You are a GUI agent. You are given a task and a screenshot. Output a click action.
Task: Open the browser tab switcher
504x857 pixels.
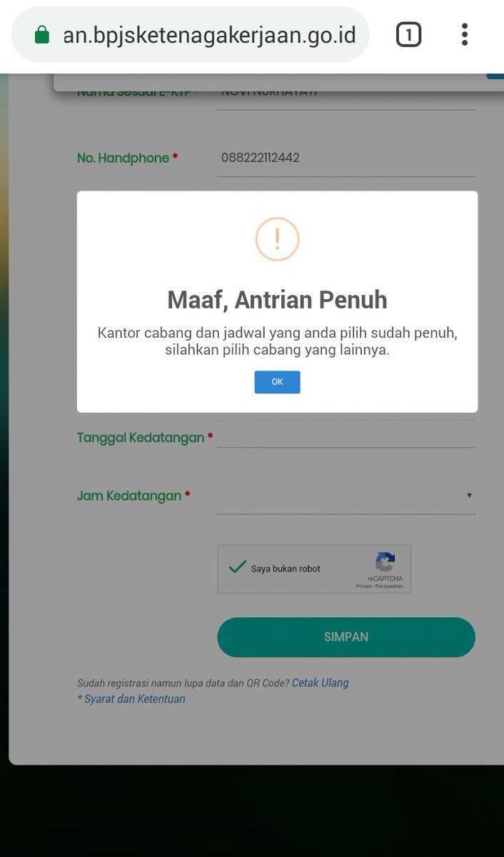coord(408,34)
